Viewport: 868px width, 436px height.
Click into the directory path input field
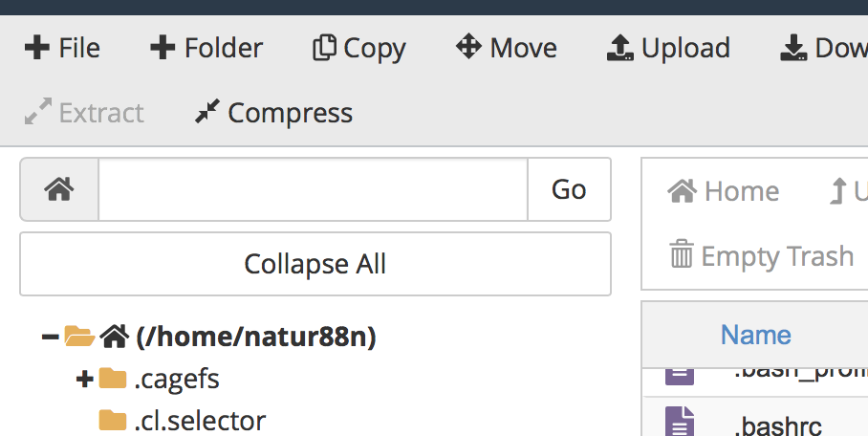coord(313,189)
